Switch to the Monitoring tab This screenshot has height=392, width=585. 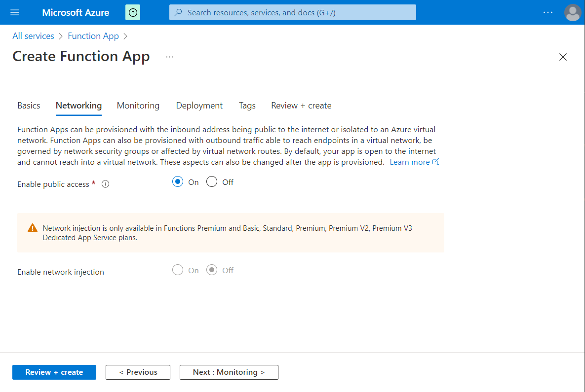138,106
